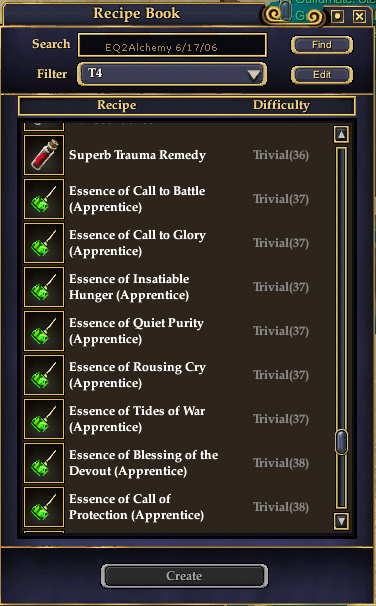This screenshot has height=606, width=376.
Task: Click the Superb Trauma Remedy potion icon
Action: [44, 155]
